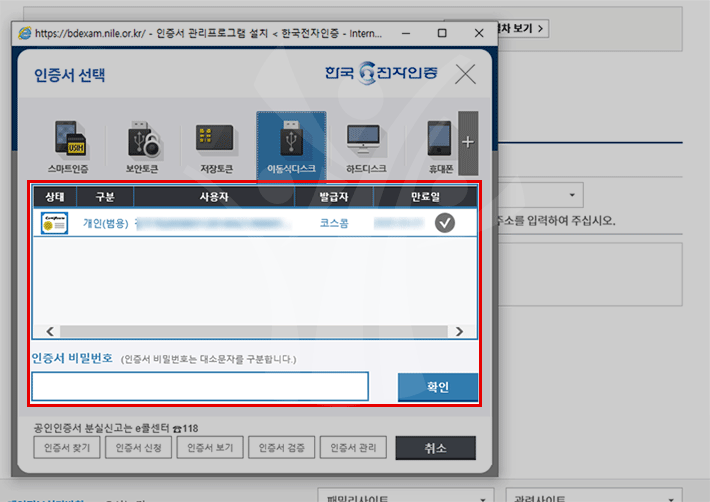The height and width of the screenshot is (502, 710).
Task: Click the certificate card icon in list
Action: tap(54, 223)
